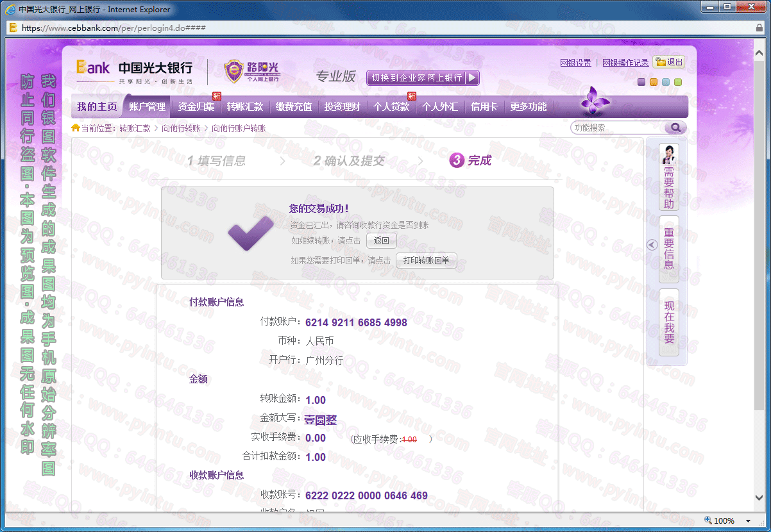The width and height of the screenshot is (771, 532).
Task: Click the payer account number 6214 9211 6685 4998
Action: [x=356, y=322]
